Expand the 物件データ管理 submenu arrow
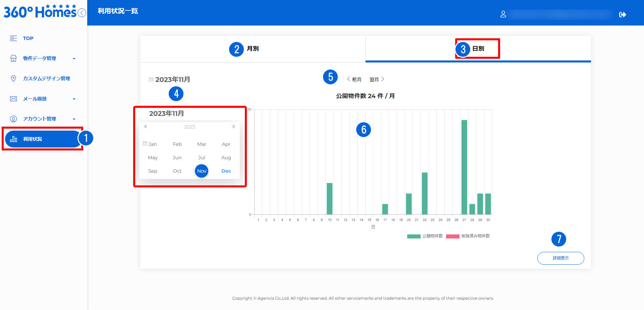This screenshot has height=310, width=644. point(74,59)
